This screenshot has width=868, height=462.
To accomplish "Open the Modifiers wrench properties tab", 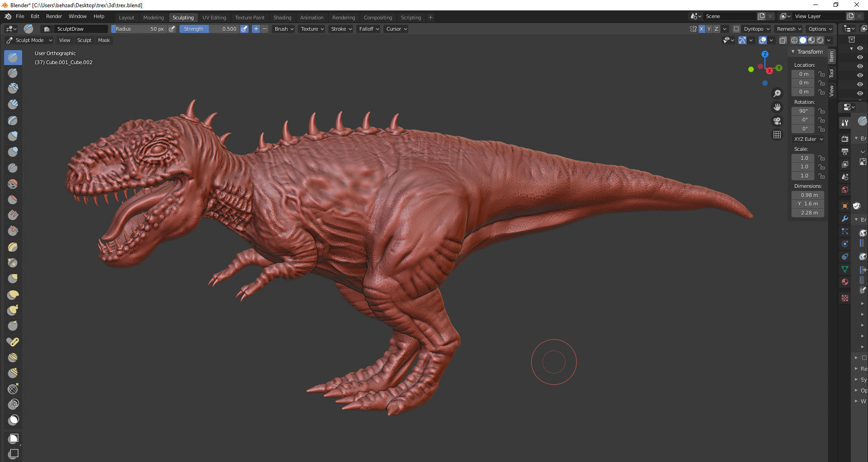I will pyautogui.click(x=844, y=219).
